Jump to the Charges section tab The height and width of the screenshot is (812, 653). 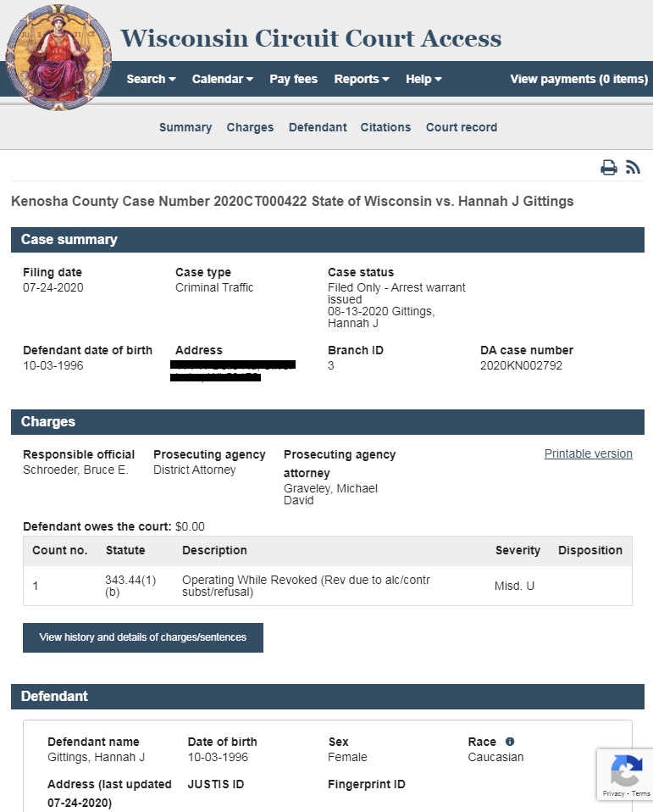[250, 127]
